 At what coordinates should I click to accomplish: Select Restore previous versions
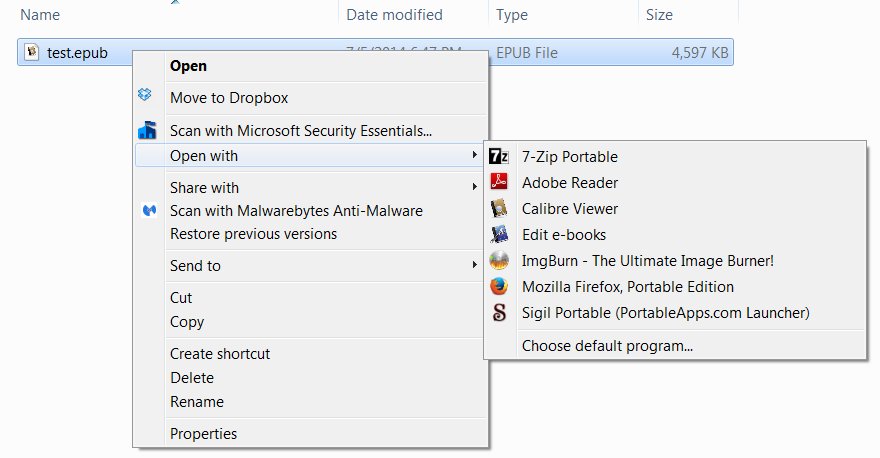pyautogui.click(x=253, y=234)
